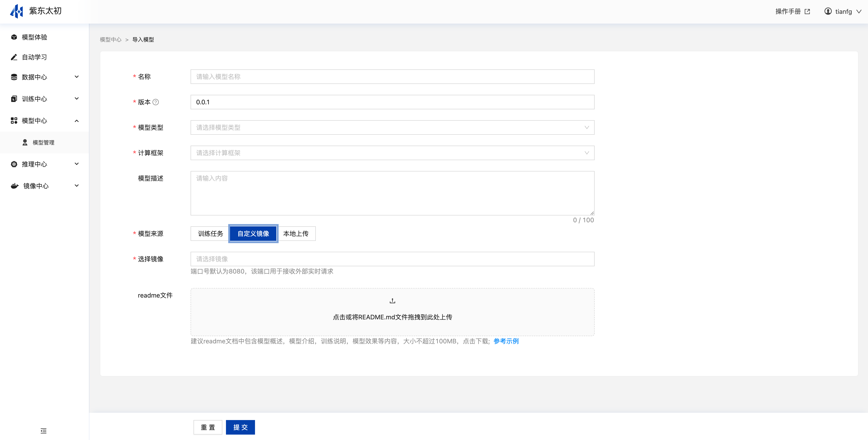
Task: Grab the 模型描述 textarea resize handle
Action: tap(592, 213)
